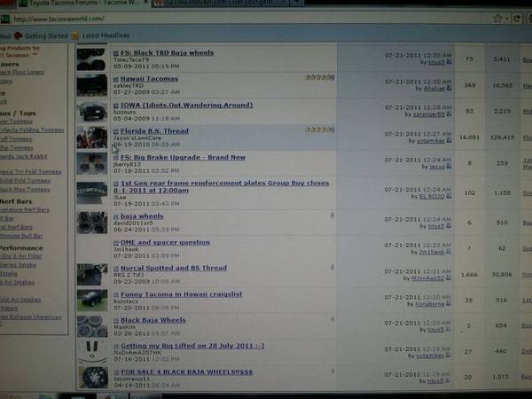Image resolution: width=532 pixels, height=399 pixels.
Task: Click view count 30,806 in Norcal thread row
Action: (502, 274)
